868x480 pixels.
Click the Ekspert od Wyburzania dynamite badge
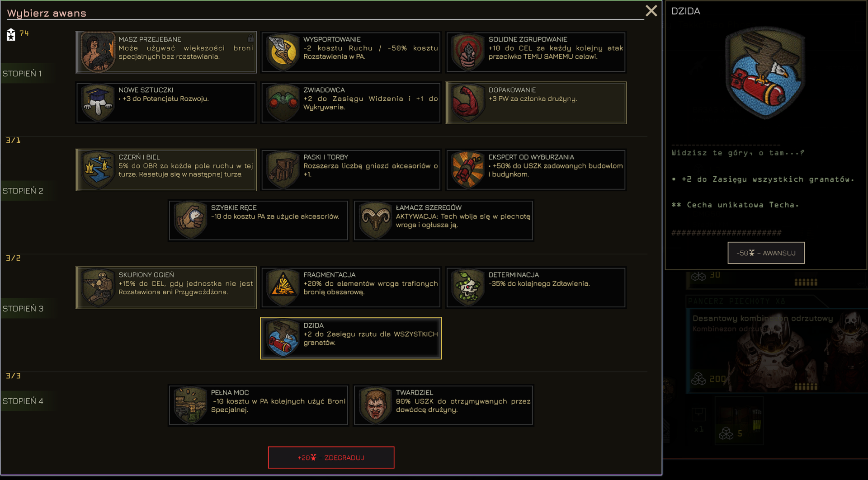(x=468, y=169)
